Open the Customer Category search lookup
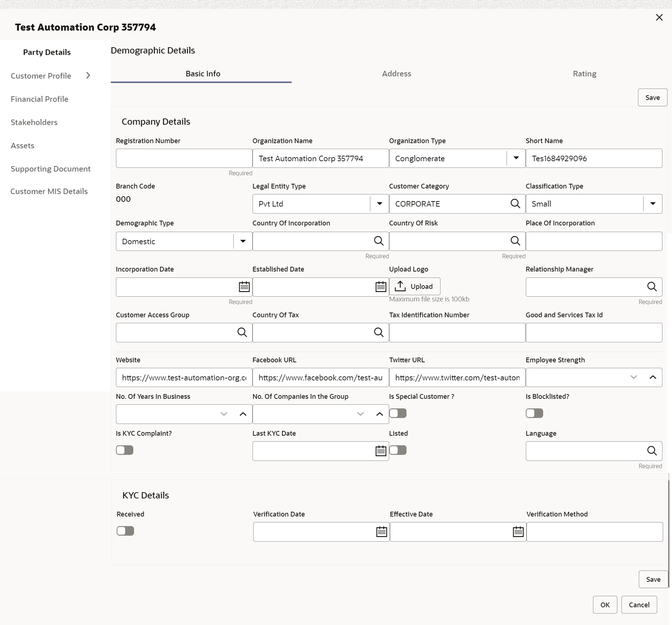Image resolution: width=672 pixels, height=625 pixels. point(515,204)
